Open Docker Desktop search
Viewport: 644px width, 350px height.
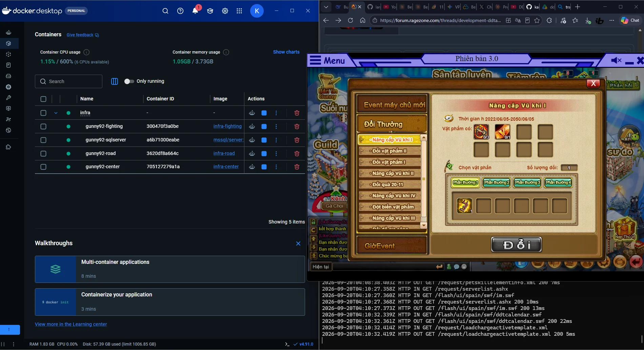pos(165,11)
